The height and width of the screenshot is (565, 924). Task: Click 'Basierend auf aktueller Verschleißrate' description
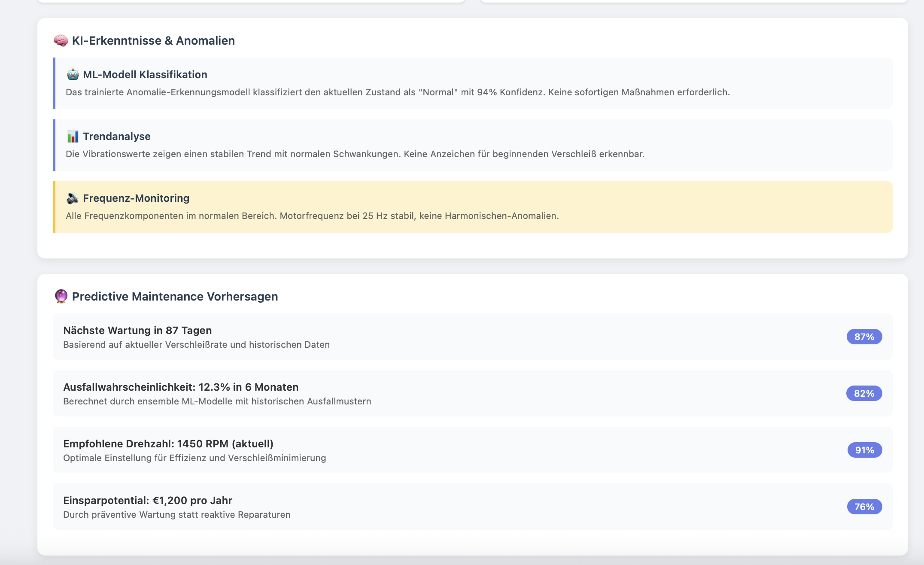tap(196, 345)
